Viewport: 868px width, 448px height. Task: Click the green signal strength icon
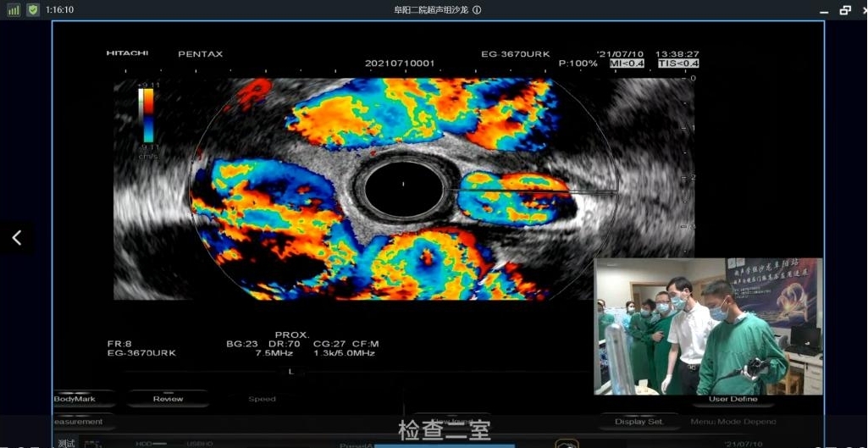click(x=14, y=9)
